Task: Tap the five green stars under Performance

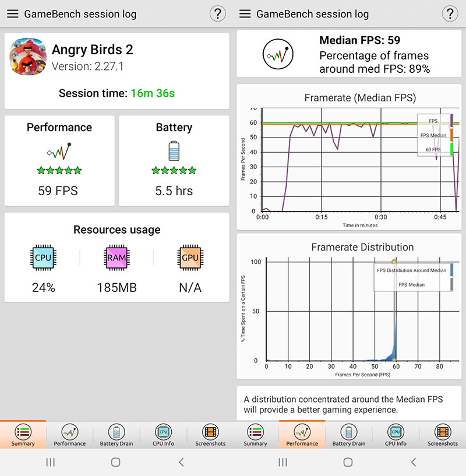Action: (x=59, y=170)
